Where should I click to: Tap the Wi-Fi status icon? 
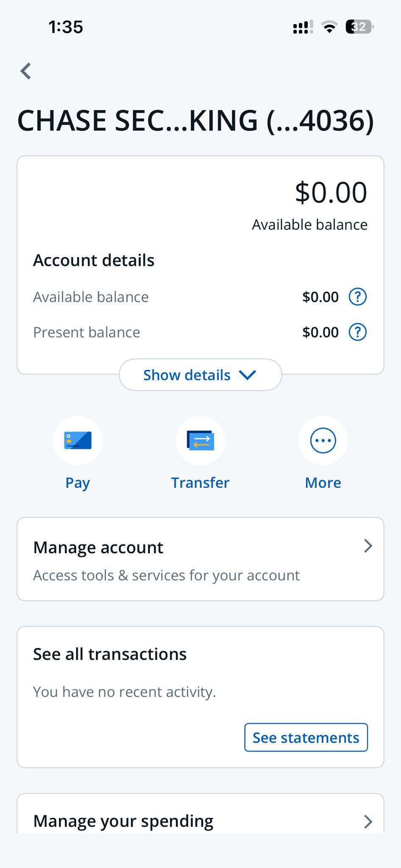click(x=329, y=27)
